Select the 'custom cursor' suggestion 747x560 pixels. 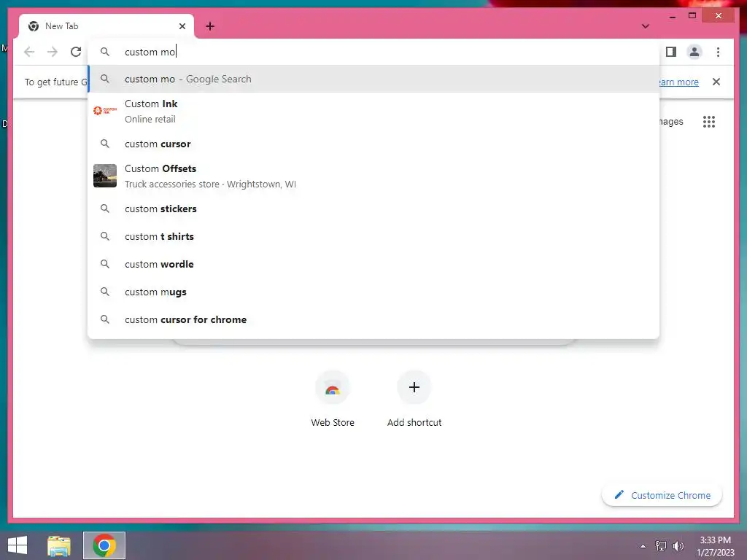pyautogui.click(x=373, y=144)
